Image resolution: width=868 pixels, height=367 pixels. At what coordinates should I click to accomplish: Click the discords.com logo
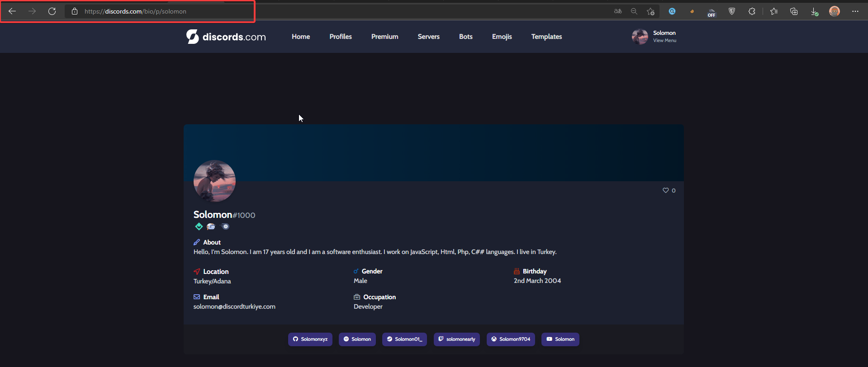[226, 37]
